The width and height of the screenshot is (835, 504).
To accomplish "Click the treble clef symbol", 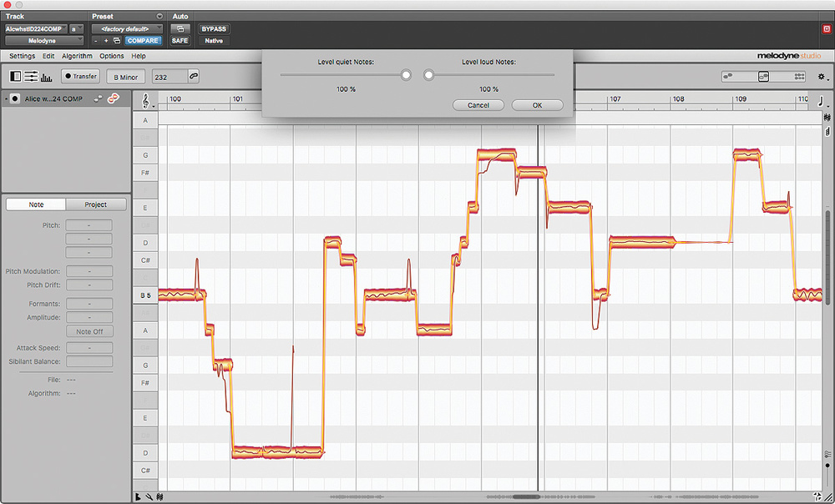I will tap(145, 101).
